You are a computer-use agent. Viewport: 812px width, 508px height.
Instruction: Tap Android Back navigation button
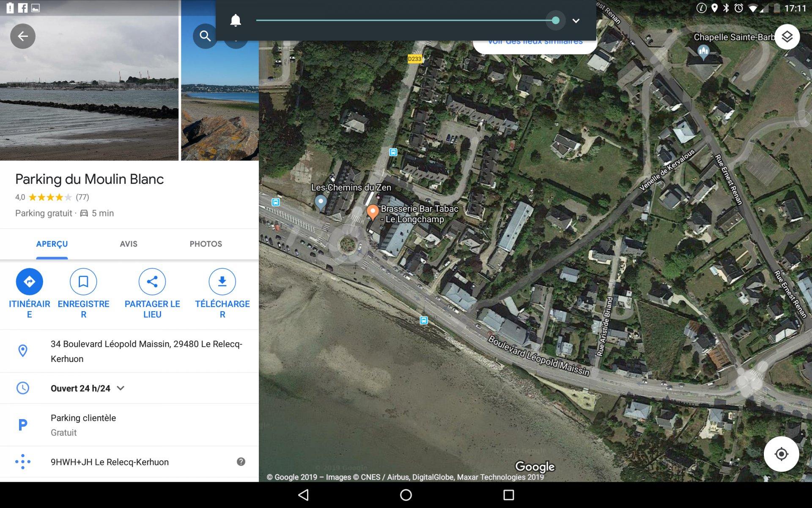coord(304,495)
